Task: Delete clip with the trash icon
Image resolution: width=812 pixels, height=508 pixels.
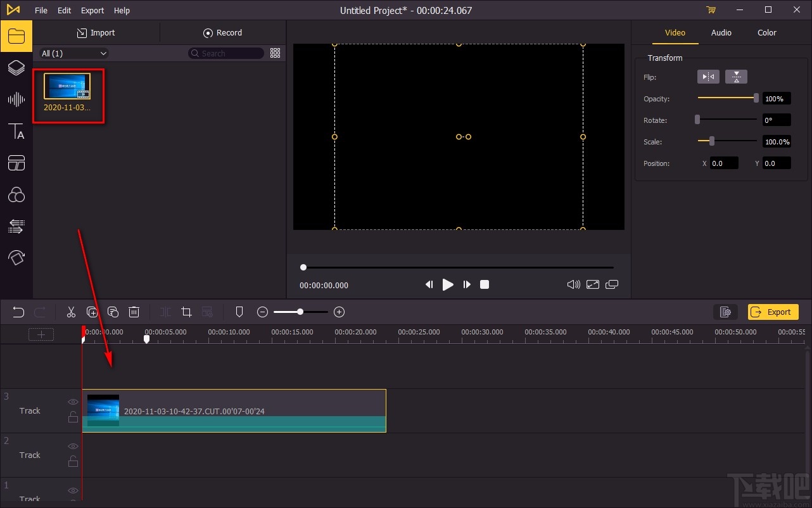Action: point(134,312)
